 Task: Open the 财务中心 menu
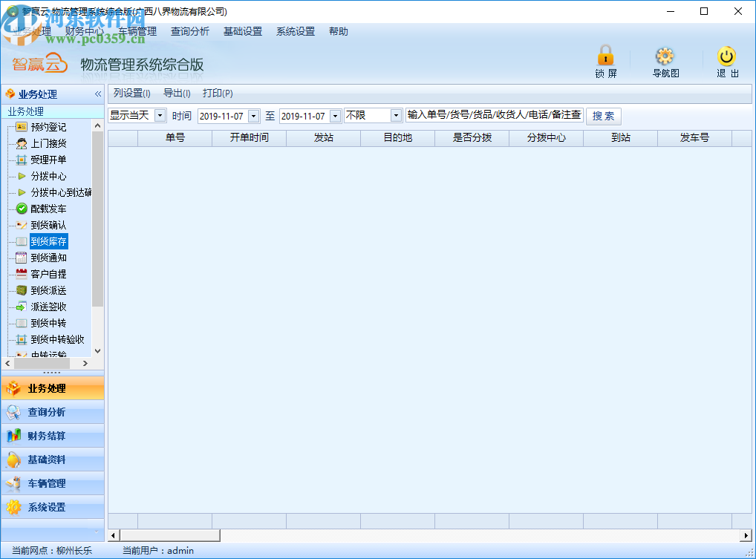tap(85, 31)
